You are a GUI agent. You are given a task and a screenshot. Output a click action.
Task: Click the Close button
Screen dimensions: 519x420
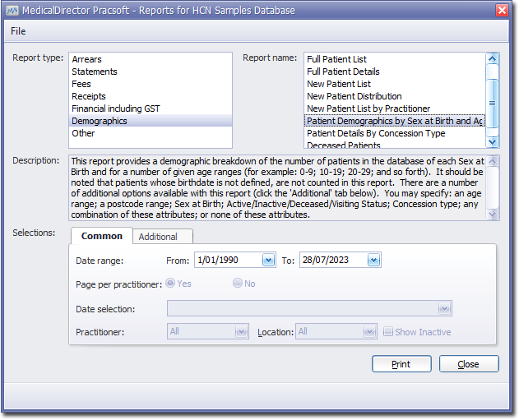[x=469, y=364]
